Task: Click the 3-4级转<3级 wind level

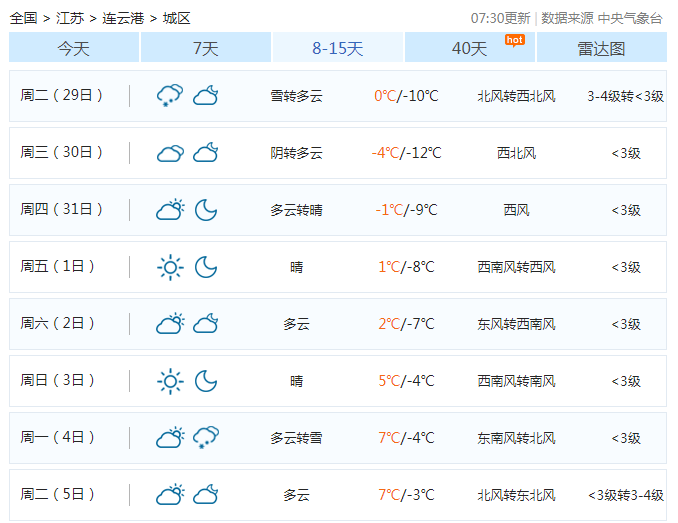Action: click(x=626, y=96)
